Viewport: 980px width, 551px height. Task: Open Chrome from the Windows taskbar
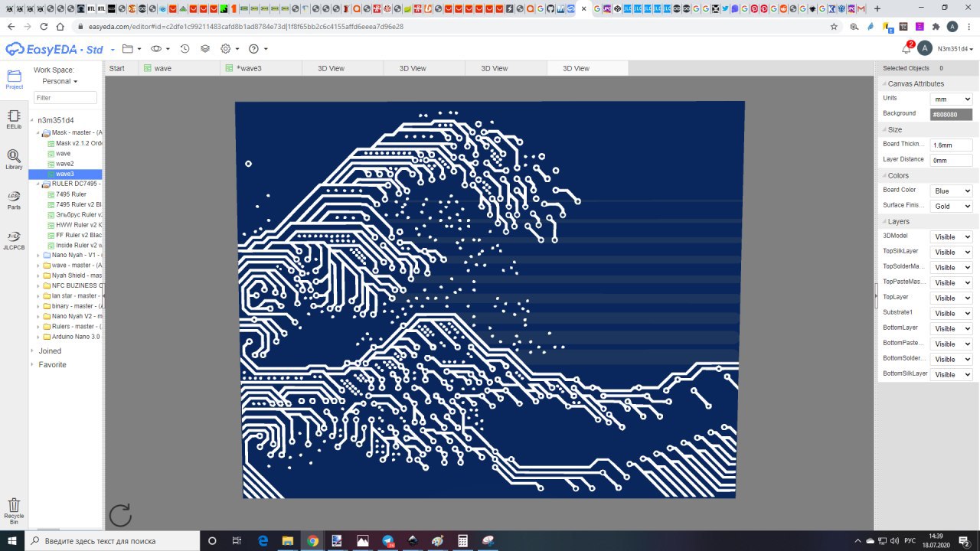tap(312, 540)
